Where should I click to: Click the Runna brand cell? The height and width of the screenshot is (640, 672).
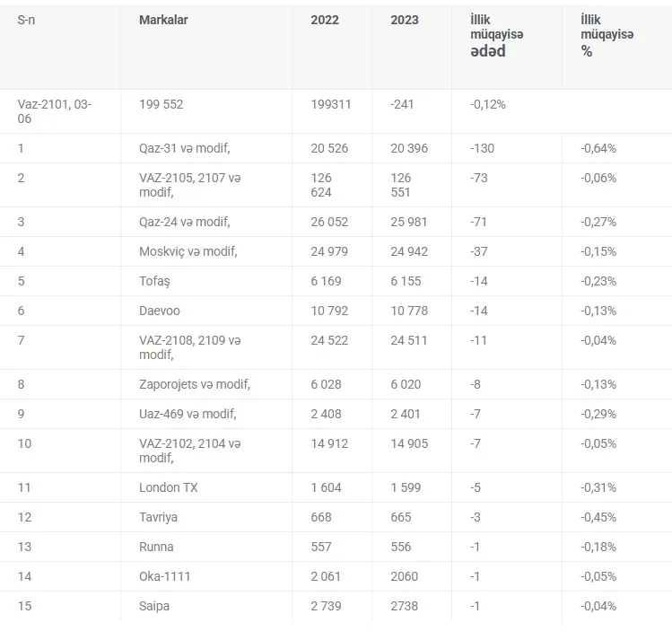(157, 547)
